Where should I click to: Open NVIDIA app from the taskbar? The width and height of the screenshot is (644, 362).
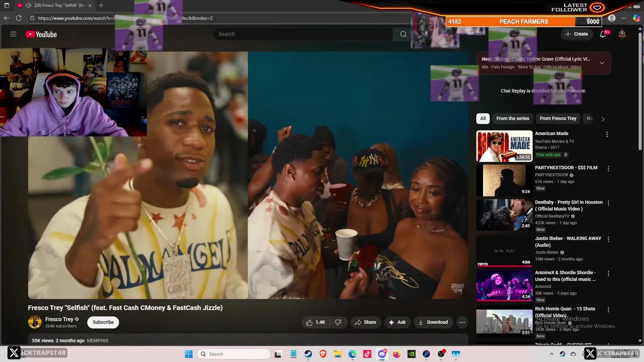[412, 354]
